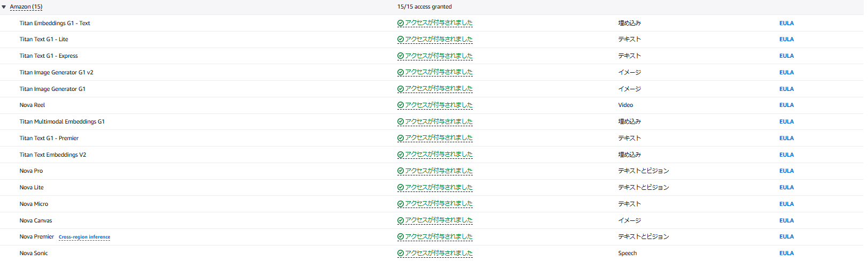The image size is (868, 261).
Task: Click テキストとビジョン modality in Nova Pro row
Action: 644,171
